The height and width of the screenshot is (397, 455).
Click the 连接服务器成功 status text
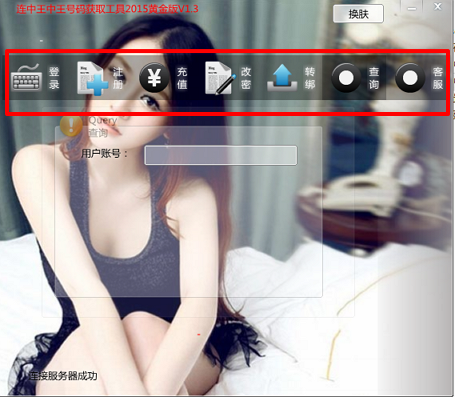[x=63, y=376]
